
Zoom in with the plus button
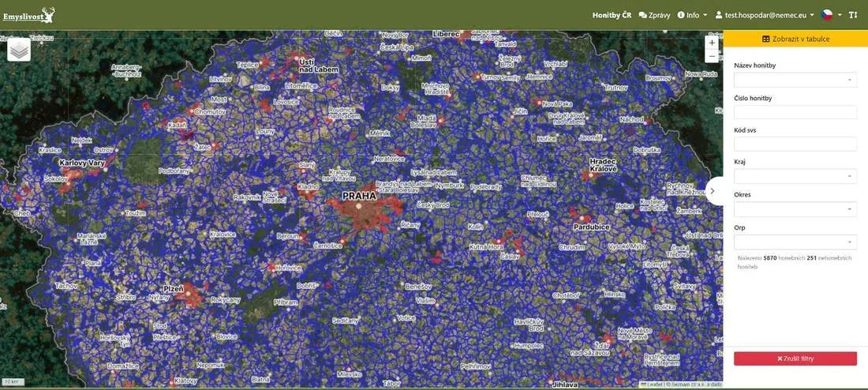coord(712,43)
